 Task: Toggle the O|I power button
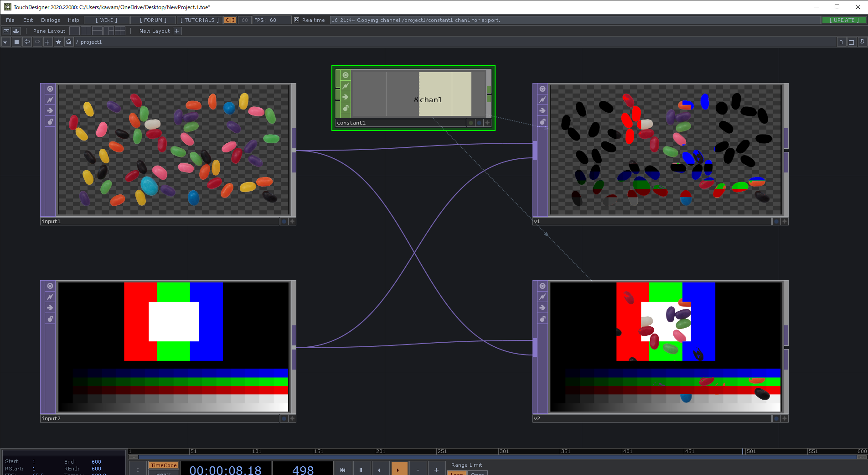(x=230, y=20)
